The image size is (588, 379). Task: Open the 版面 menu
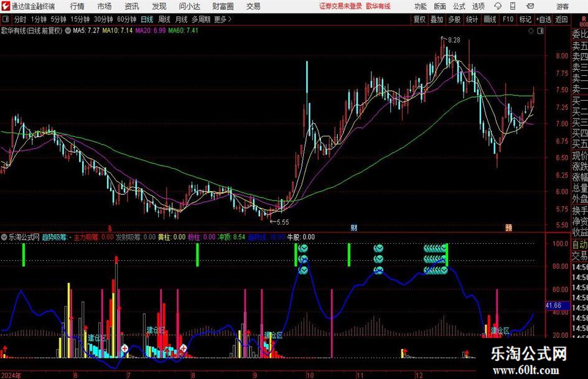(x=439, y=6)
